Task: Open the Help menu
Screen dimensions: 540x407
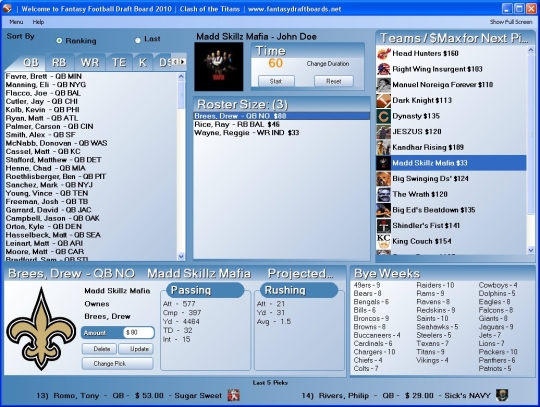Action: (38, 22)
